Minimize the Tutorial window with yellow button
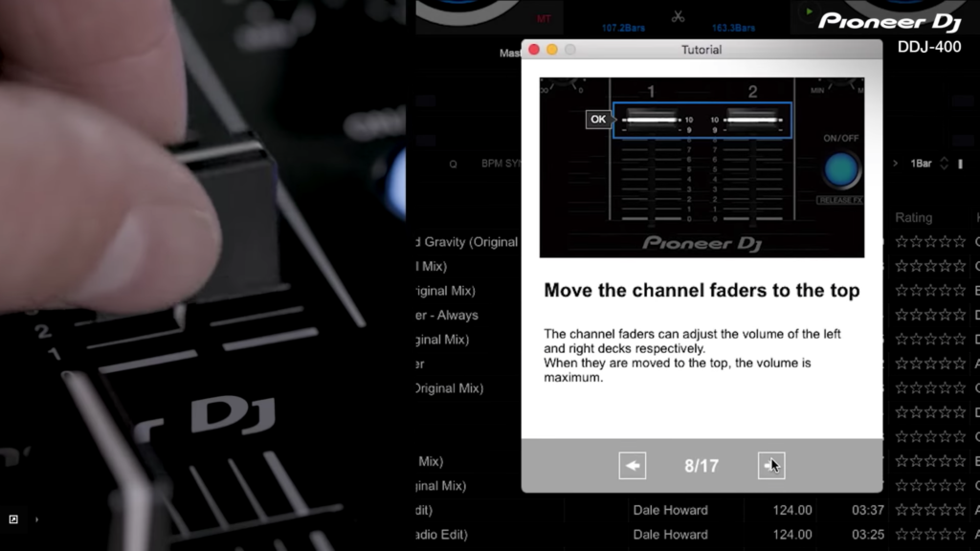This screenshot has height=551, width=980. click(x=552, y=50)
